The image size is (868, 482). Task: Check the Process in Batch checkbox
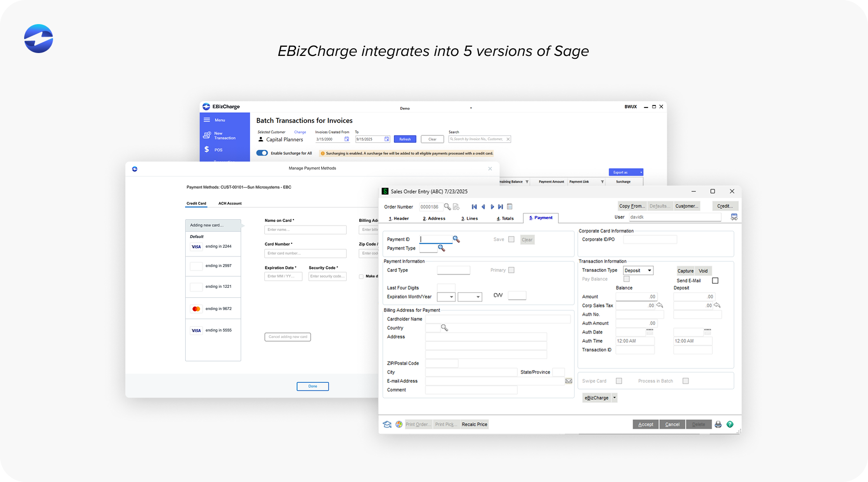pyautogui.click(x=685, y=380)
